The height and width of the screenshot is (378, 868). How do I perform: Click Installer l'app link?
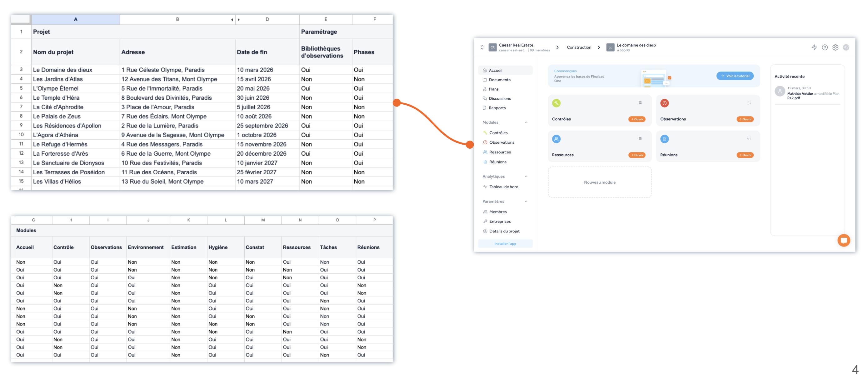point(505,244)
